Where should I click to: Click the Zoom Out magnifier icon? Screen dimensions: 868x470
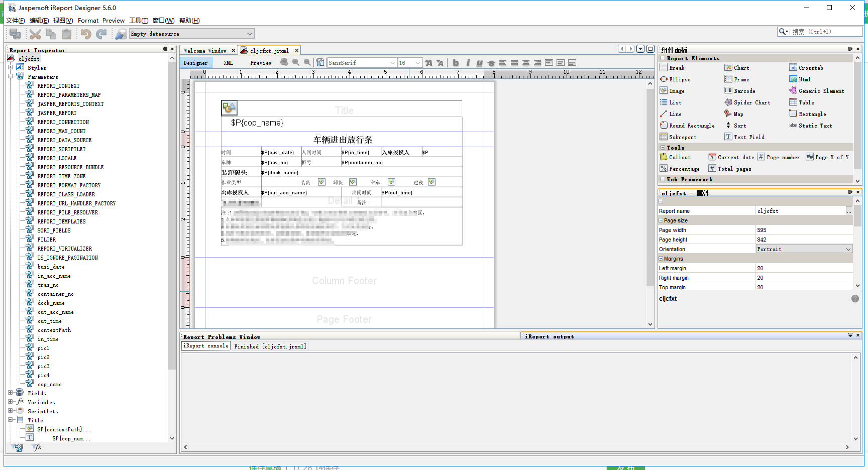307,62
